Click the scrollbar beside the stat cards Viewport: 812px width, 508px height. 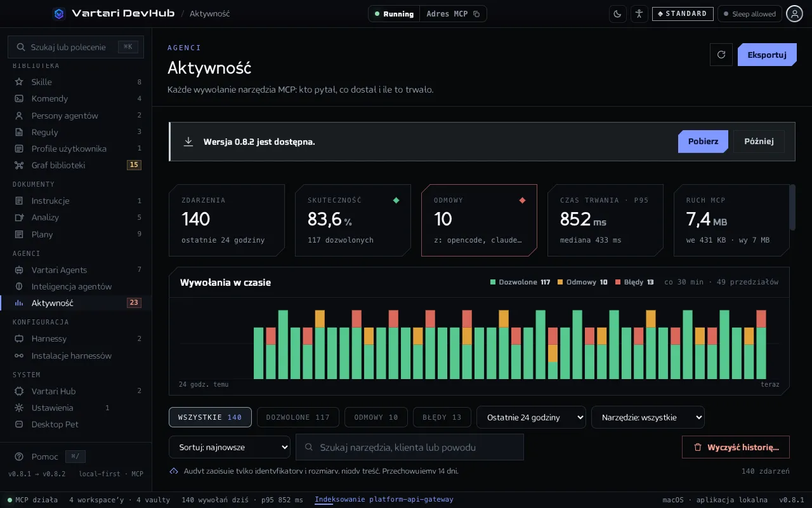click(792, 208)
